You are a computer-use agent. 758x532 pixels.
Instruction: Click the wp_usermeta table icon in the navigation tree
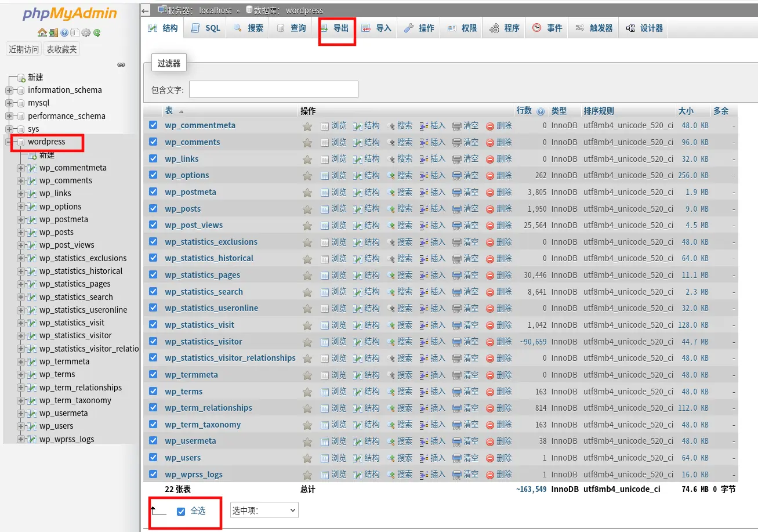pos(32,413)
